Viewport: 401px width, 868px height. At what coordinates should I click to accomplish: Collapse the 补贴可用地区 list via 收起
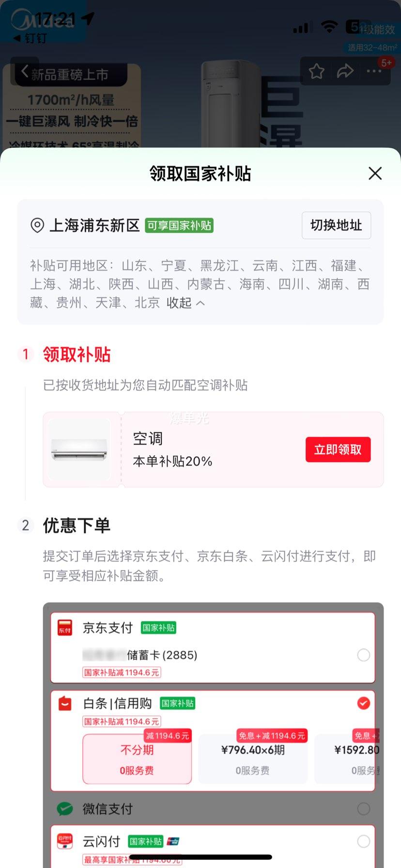[185, 303]
